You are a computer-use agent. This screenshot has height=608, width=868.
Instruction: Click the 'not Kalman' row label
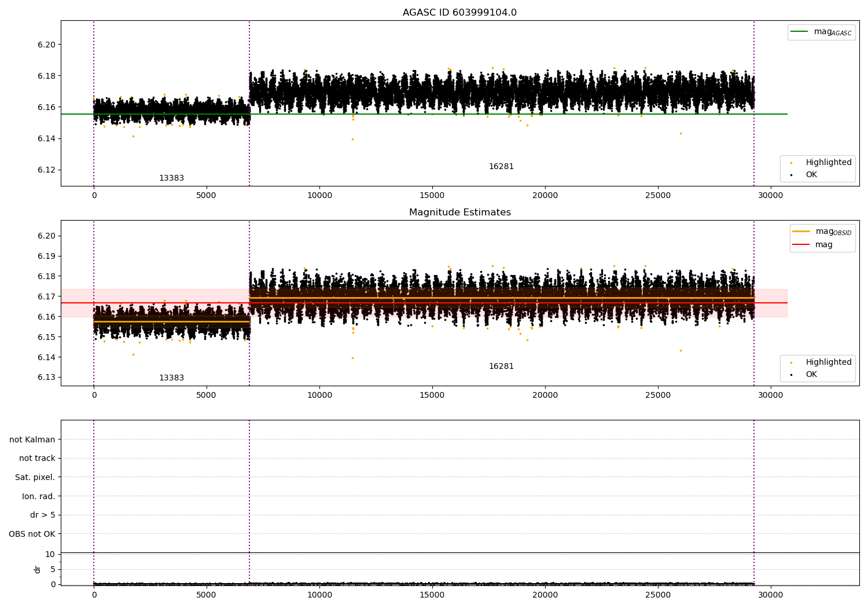(32, 439)
